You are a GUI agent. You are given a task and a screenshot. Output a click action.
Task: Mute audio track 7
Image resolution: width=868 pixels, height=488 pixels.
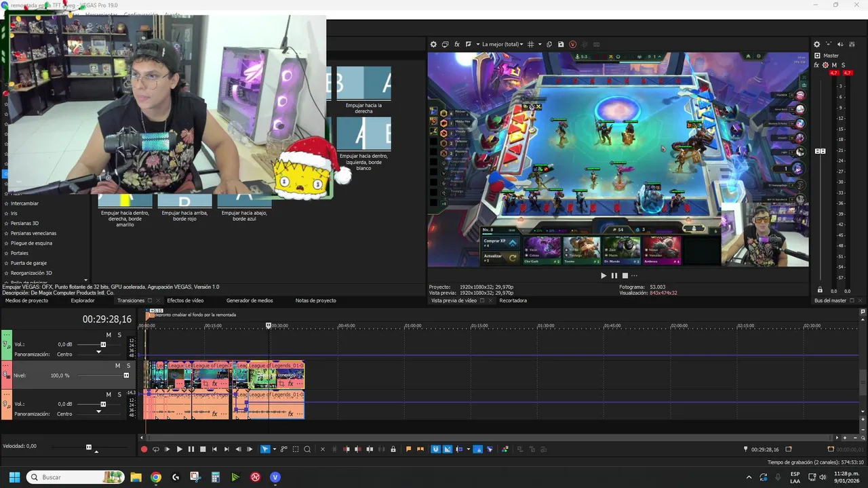(x=108, y=335)
